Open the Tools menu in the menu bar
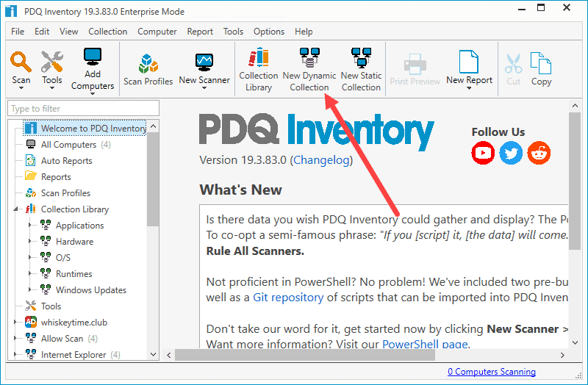Viewport: 588px width, 385px height. coord(233,32)
